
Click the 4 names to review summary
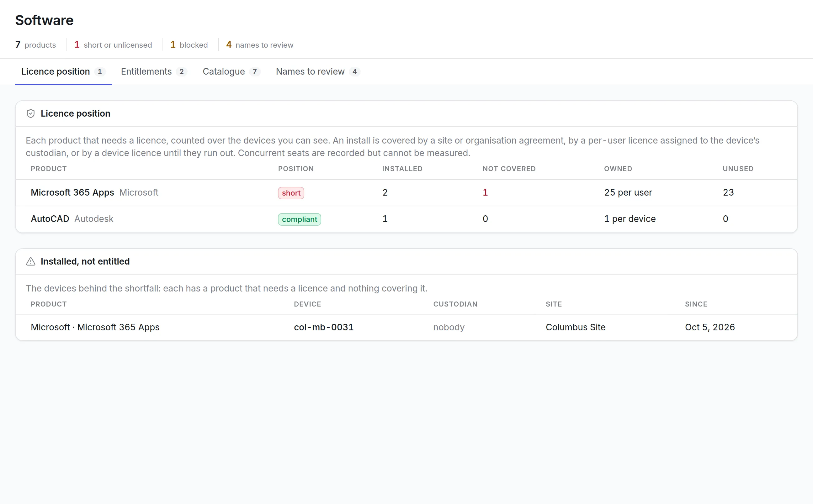259,45
